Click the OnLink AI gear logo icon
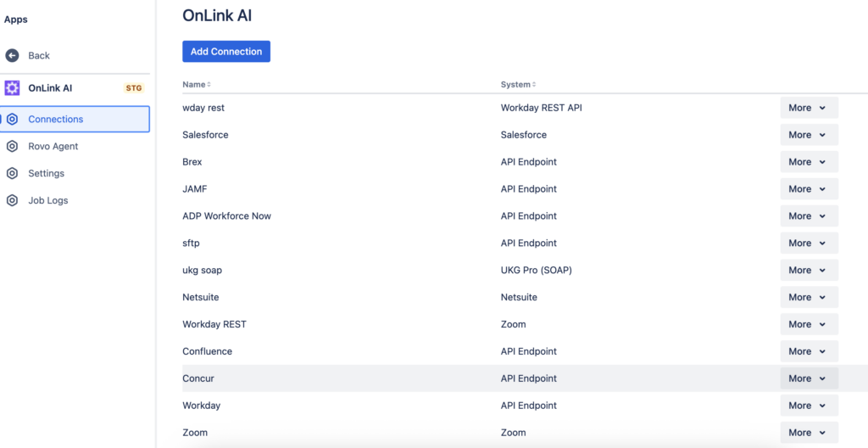 [12, 88]
